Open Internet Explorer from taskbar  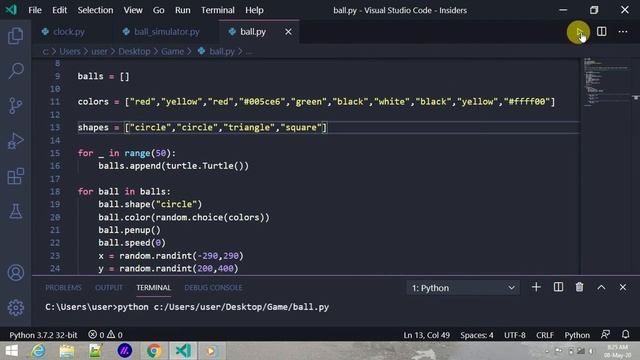[38, 351]
